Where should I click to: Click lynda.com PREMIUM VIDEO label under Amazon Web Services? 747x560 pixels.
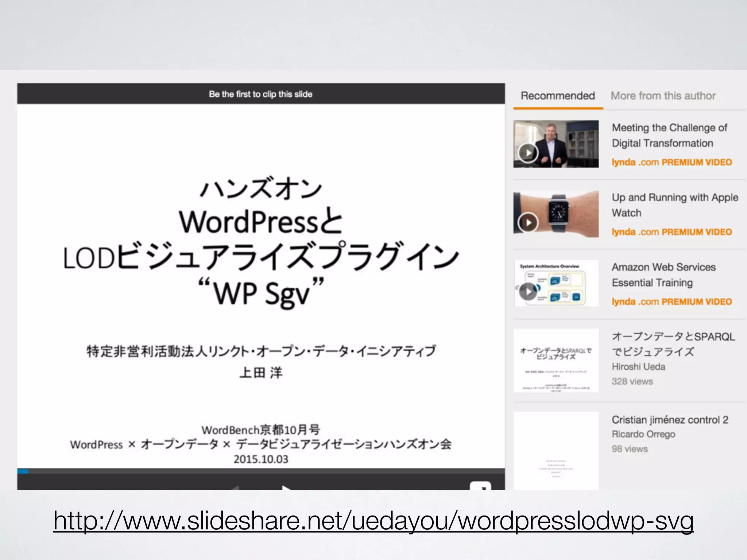(x=672, y=302)
